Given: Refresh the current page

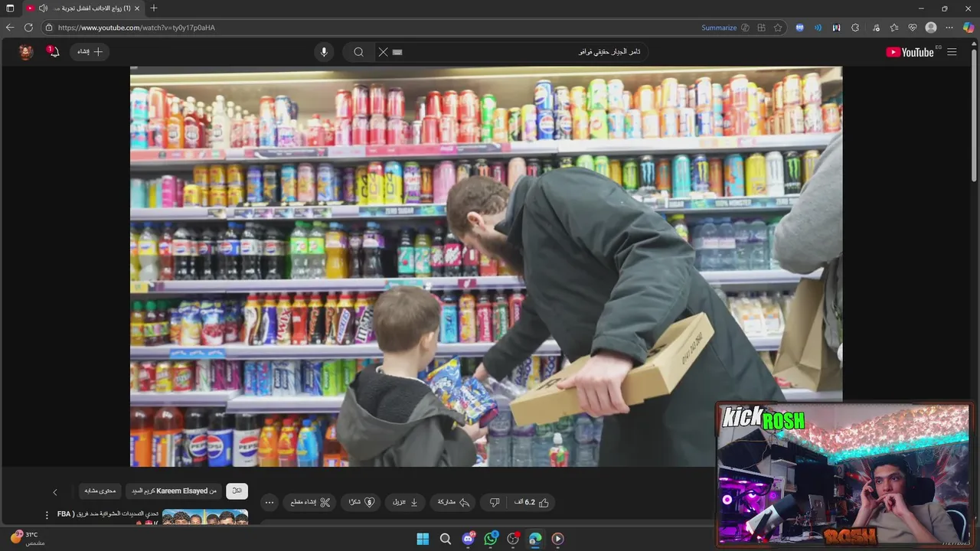Looking at the screenshot, I should [x=28, y=28].
